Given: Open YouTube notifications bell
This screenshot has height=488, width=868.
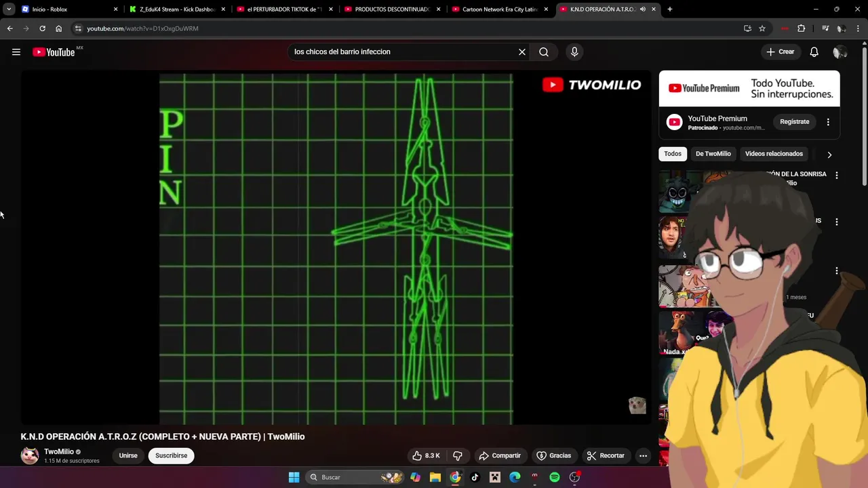Looking at the screenshot, I should click(814, 52).
